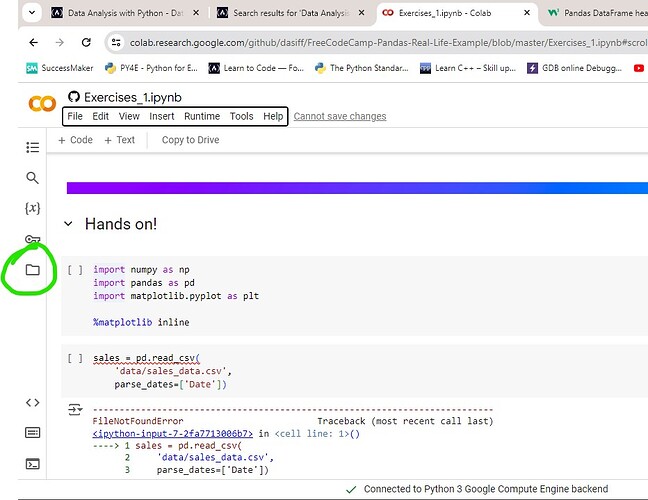Open the table of contents sidebar icon
Screen dimensions: 648x500
point(32,147)
